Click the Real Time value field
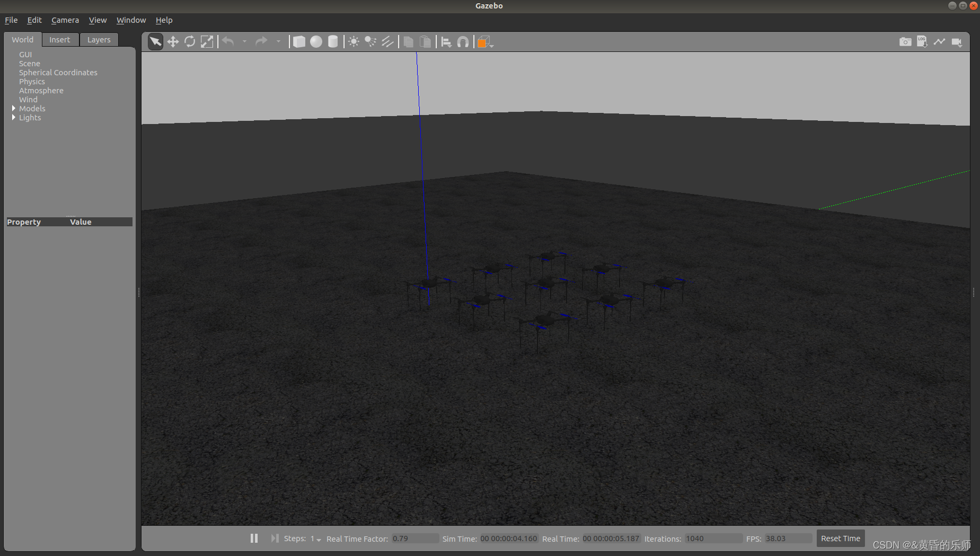 click(x=611, y=539)
